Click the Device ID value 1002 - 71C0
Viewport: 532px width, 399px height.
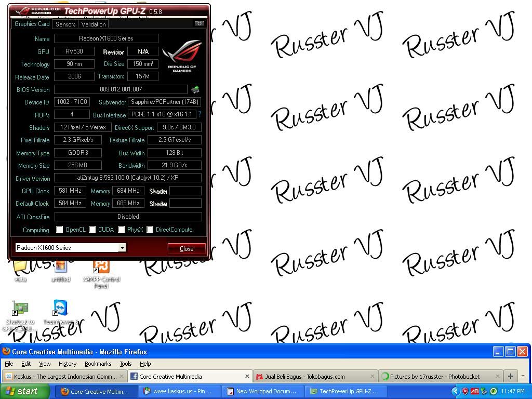(72, 102)
